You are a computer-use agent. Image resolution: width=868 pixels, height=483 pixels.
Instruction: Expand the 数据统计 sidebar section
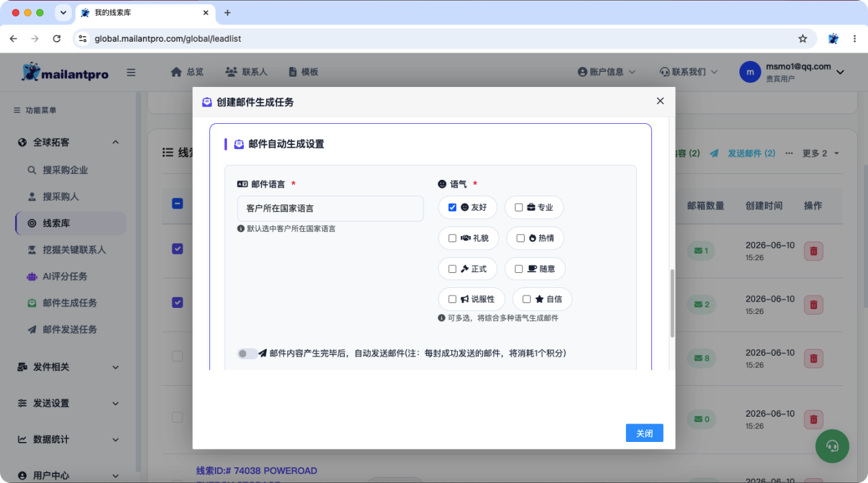coord(68,439)
